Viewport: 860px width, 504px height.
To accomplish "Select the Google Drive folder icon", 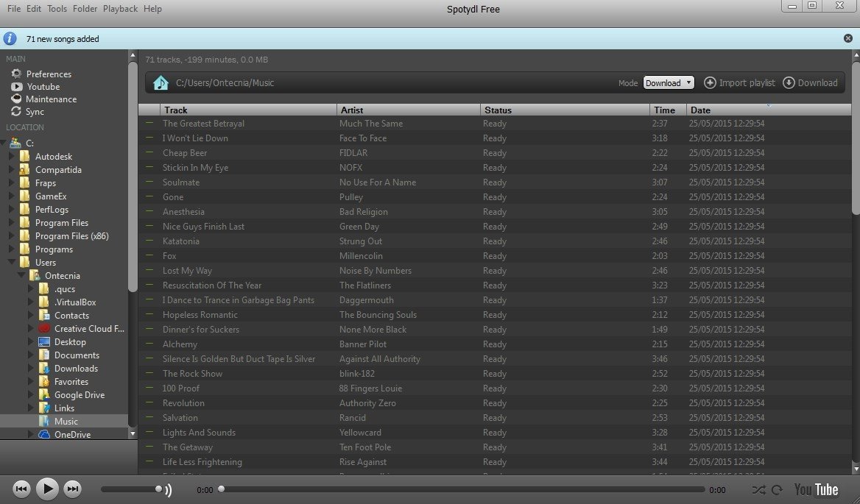I will (44, 394).
